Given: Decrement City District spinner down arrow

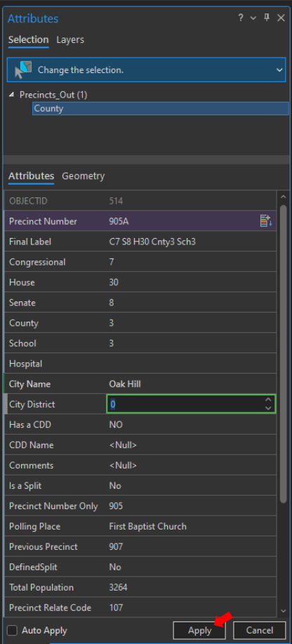Looking at the screenshot, I should 268,408.
